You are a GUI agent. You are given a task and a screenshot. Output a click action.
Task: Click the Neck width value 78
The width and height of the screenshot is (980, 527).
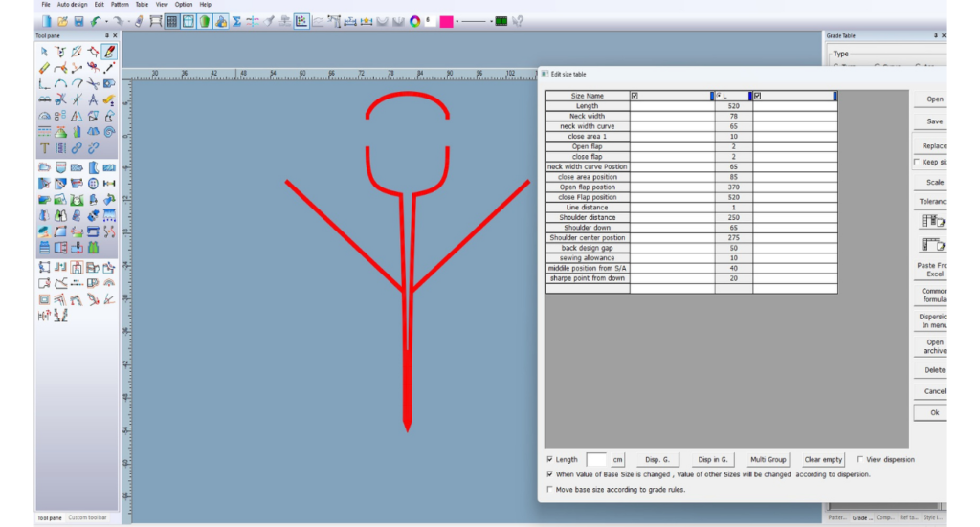(734, 116)
